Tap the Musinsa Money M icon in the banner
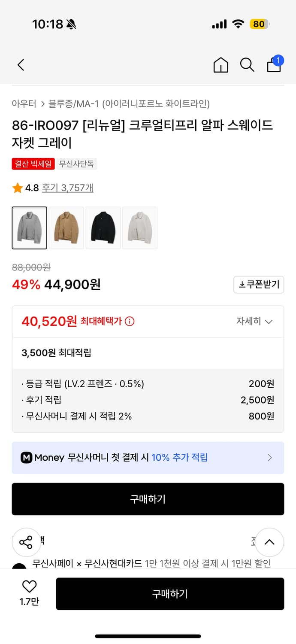Viewport: 296px width, 644px height. pos(26,458)
